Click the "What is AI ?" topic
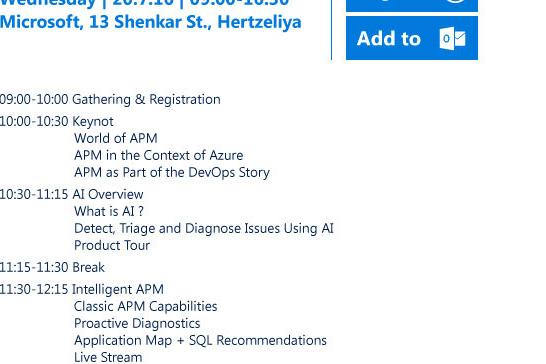Image resolution: width=546 pixels, height=364 pixels. (109, 211)
